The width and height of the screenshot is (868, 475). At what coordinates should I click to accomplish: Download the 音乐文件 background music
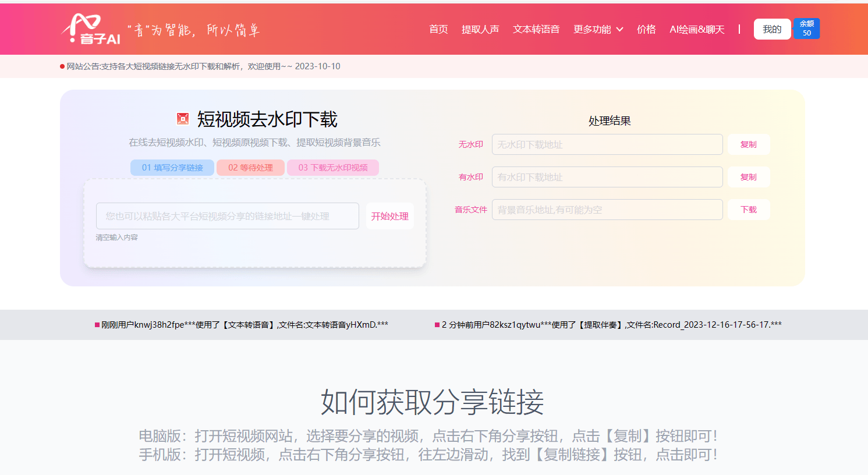coord(748,210)
